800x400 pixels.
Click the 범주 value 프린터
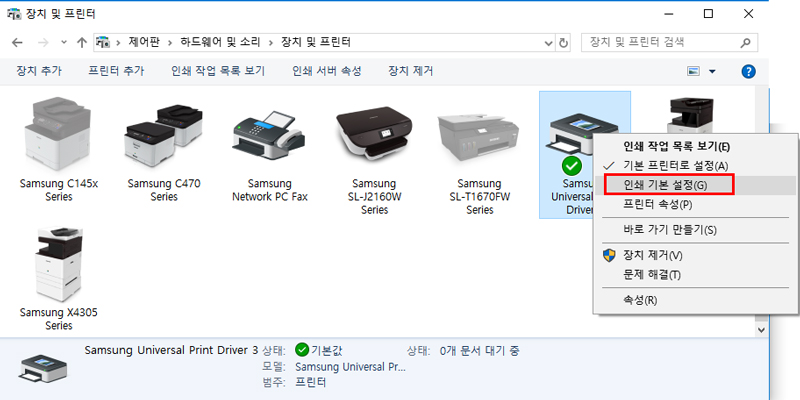coord(311,382)
